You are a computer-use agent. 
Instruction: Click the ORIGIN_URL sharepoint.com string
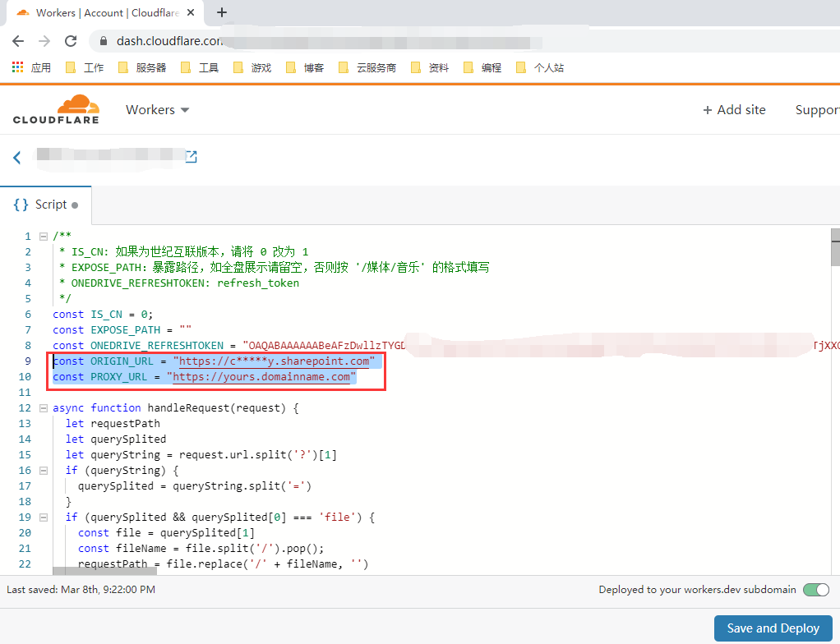(x=274, y=361)
